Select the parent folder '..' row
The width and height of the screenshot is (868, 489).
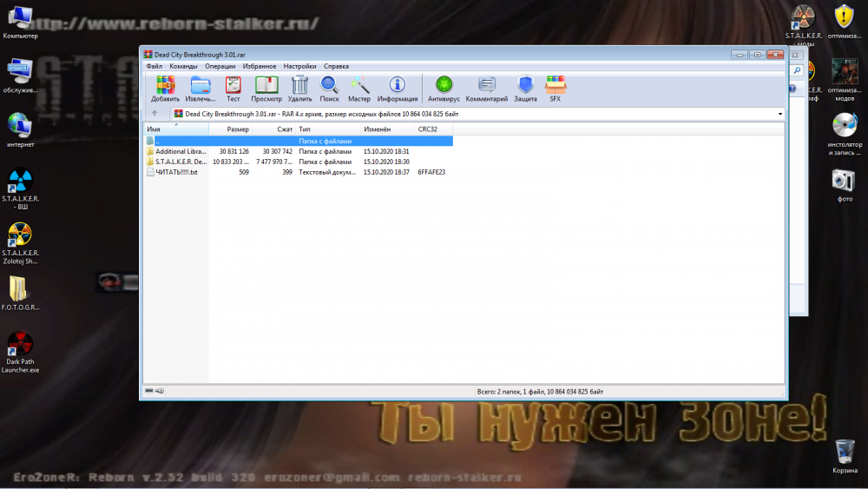tap(299, 142)
